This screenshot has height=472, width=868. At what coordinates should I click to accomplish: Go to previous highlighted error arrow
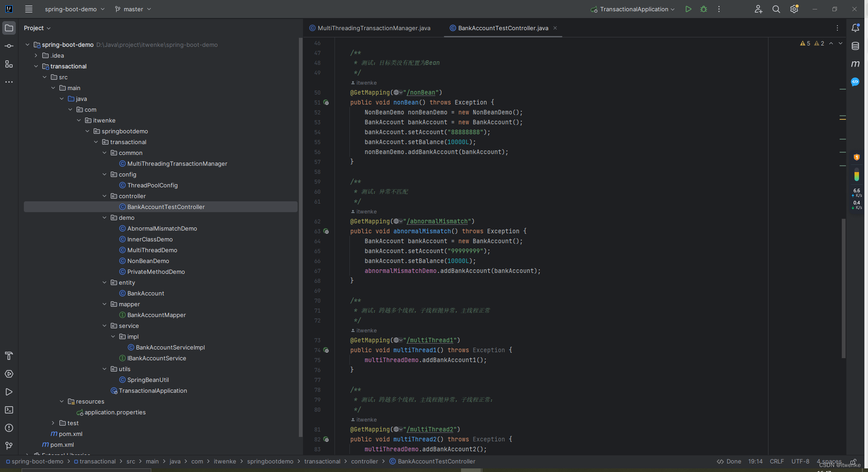point(831,44)
